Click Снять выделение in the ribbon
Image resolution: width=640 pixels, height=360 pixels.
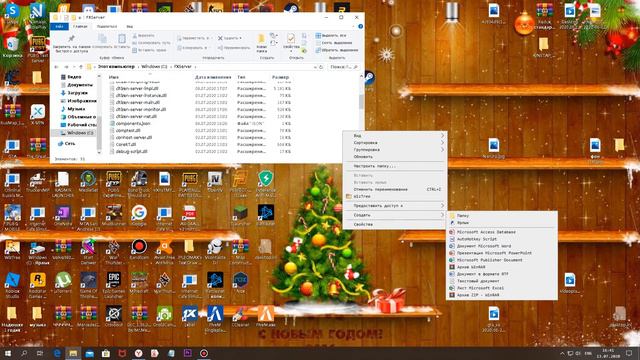click(x=333, y=43)
